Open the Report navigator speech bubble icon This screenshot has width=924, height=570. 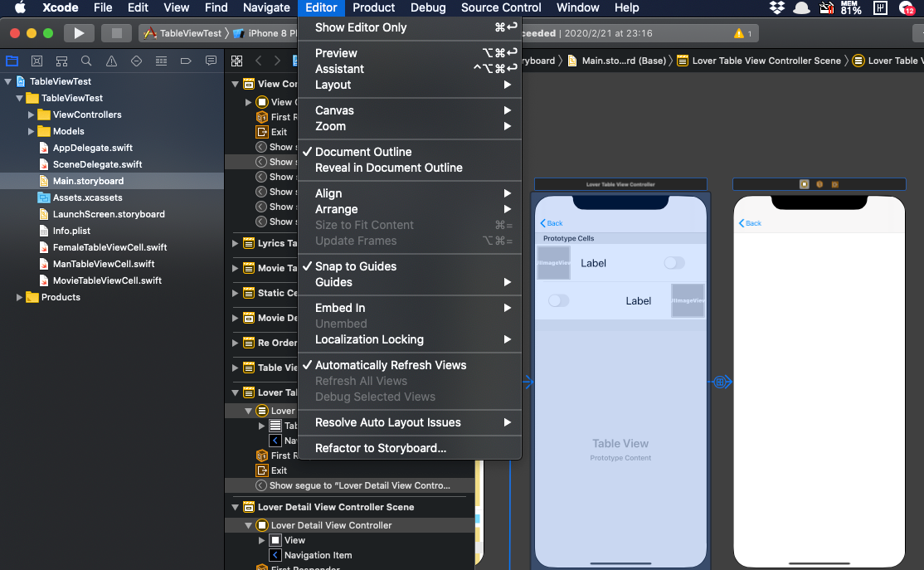211,61
